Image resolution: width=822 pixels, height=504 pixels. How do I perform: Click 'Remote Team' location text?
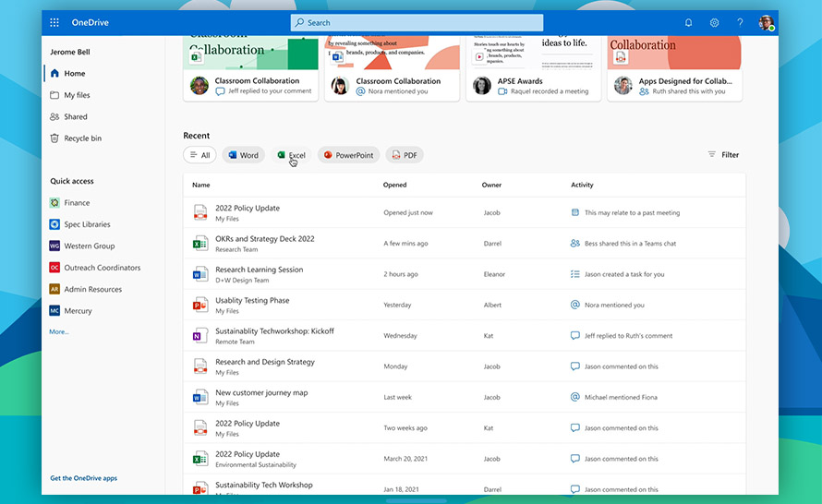pyautogui.click(x=235, y=342)
